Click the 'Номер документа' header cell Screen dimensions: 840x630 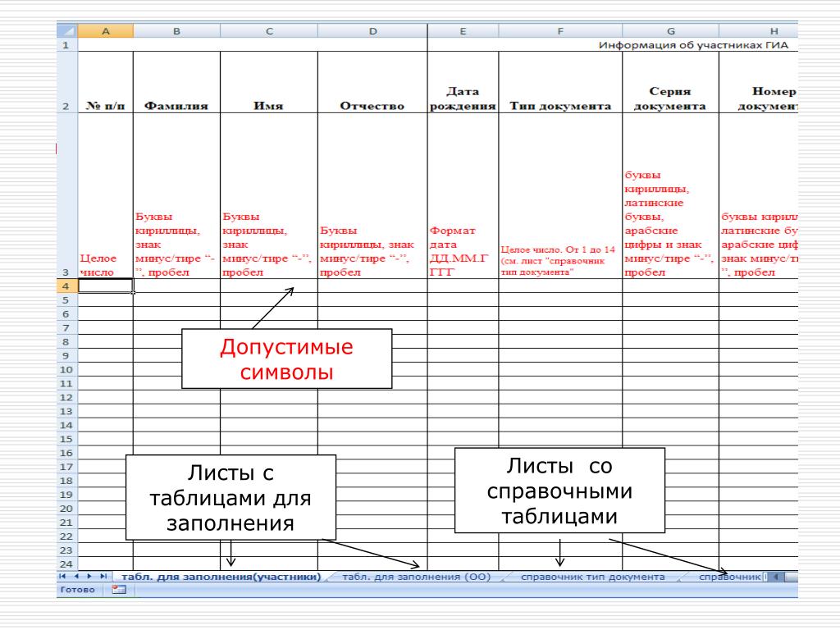(759, 82)
